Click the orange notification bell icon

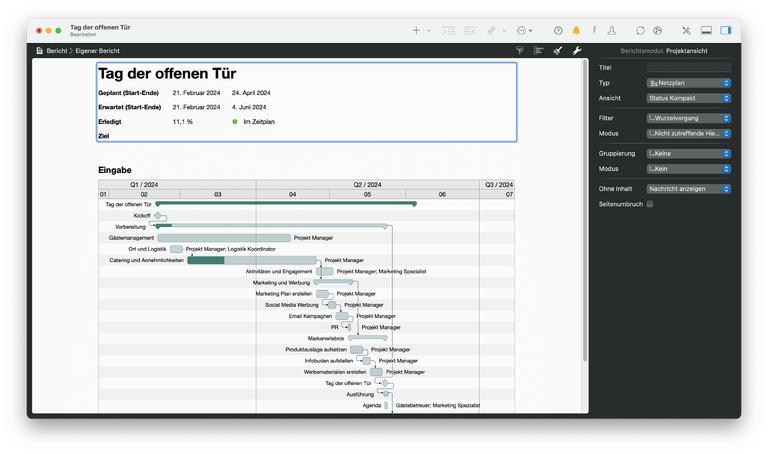pos(576,31)
